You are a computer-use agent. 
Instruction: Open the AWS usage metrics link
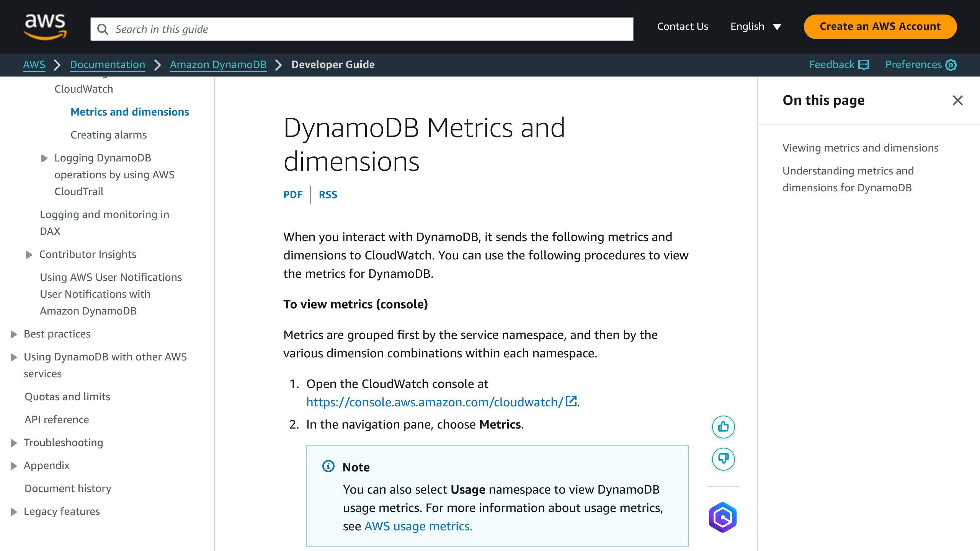click(x=418, y=526)
